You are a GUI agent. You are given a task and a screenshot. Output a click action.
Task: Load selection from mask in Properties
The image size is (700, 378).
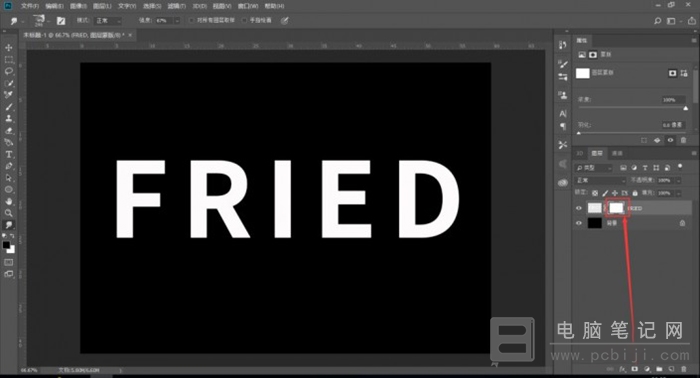click(644, 140)
